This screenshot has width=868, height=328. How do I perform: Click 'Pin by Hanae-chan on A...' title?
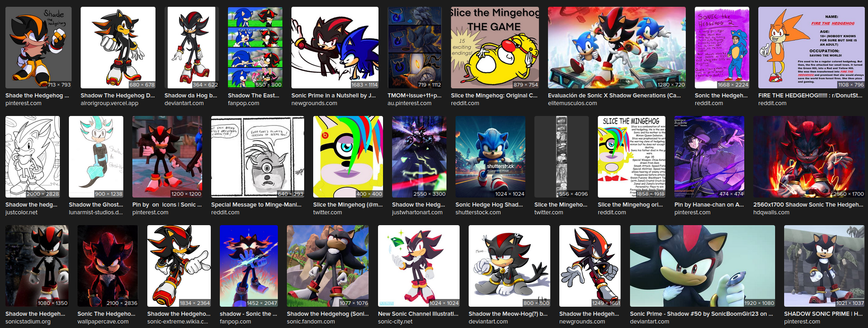point(709,205)
